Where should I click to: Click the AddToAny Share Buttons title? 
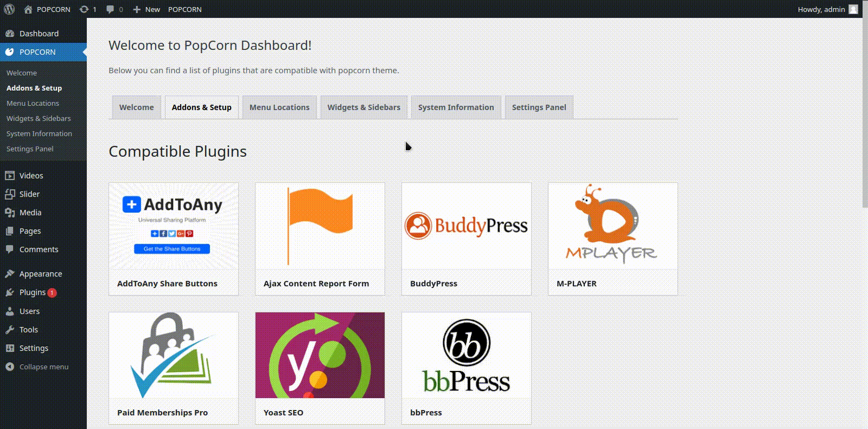[167, 283]
